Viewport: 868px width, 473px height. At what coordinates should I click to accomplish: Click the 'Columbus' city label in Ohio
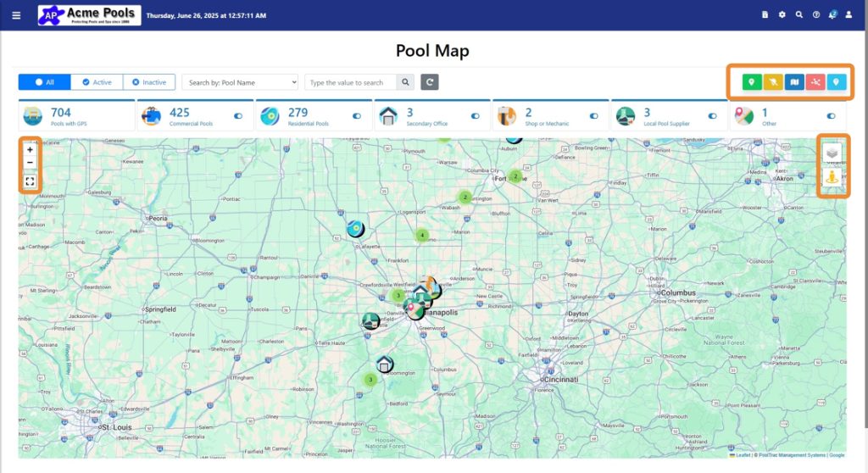[x=678, y=292]
